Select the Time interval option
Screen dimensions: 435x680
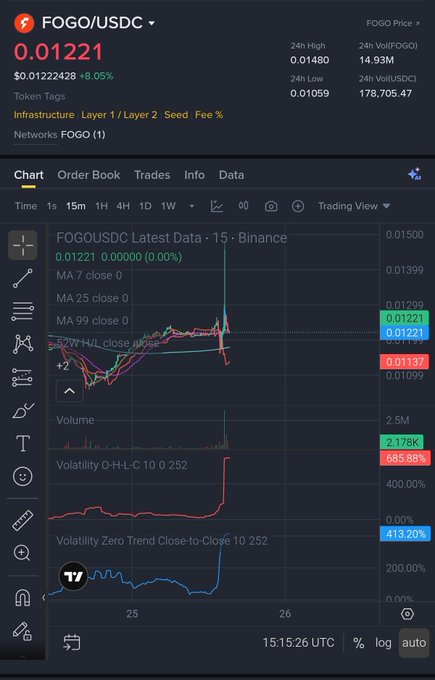coord(26,206)
